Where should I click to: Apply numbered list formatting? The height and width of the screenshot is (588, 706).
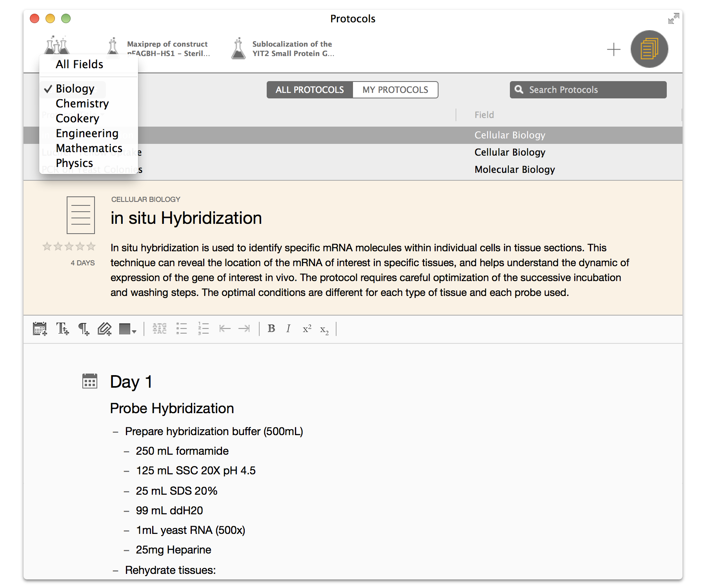coord(203,328)
